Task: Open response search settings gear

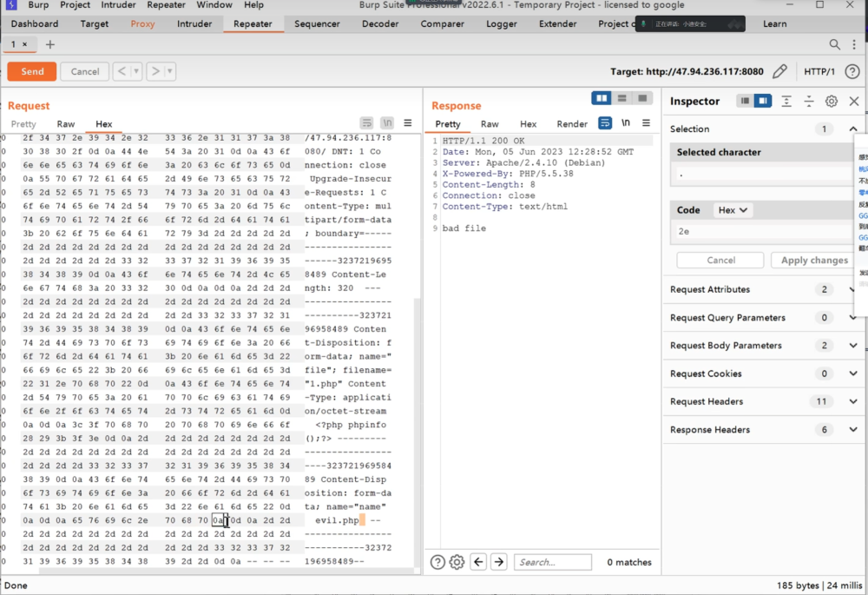Action: coord(457,562)
